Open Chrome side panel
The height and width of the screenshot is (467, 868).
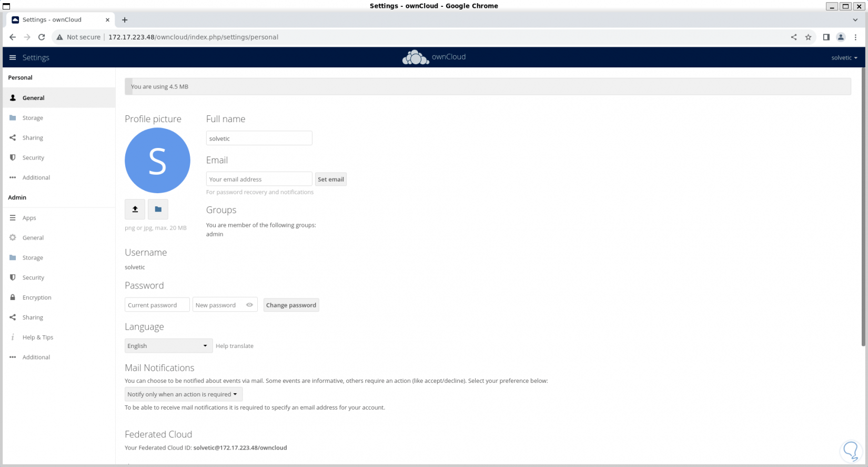826,37
